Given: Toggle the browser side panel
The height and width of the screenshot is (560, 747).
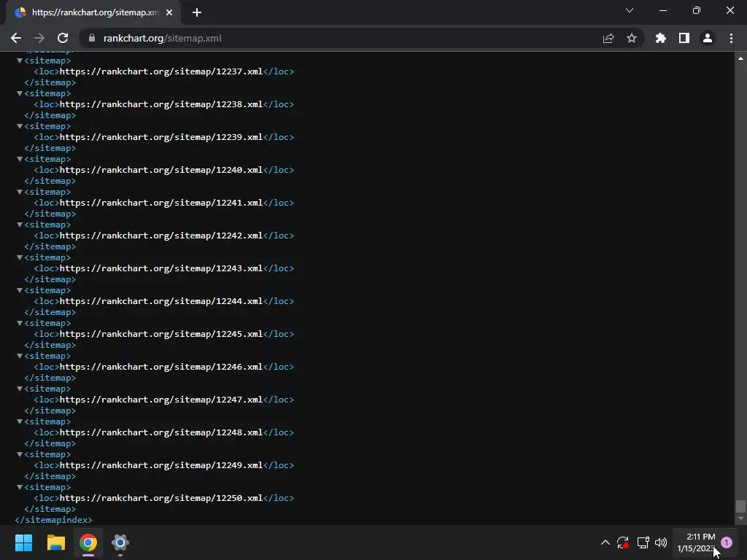Looking at the screenshot, I should pos(684,38).
